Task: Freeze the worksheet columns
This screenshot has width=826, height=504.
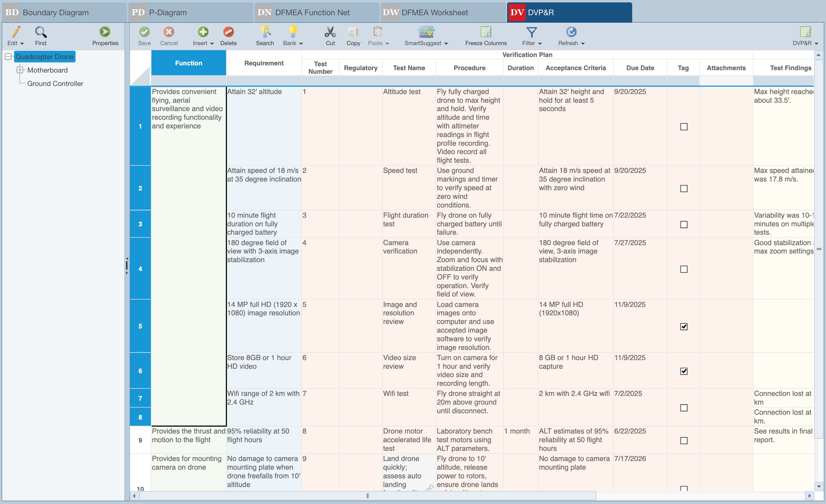Action: (485, 36)
